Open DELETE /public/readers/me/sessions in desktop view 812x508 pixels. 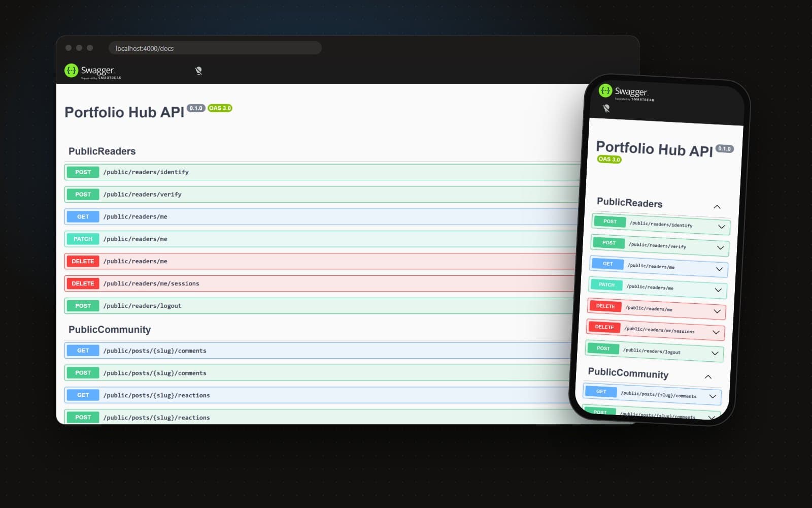pyautogui.click(x=319, y=284)
